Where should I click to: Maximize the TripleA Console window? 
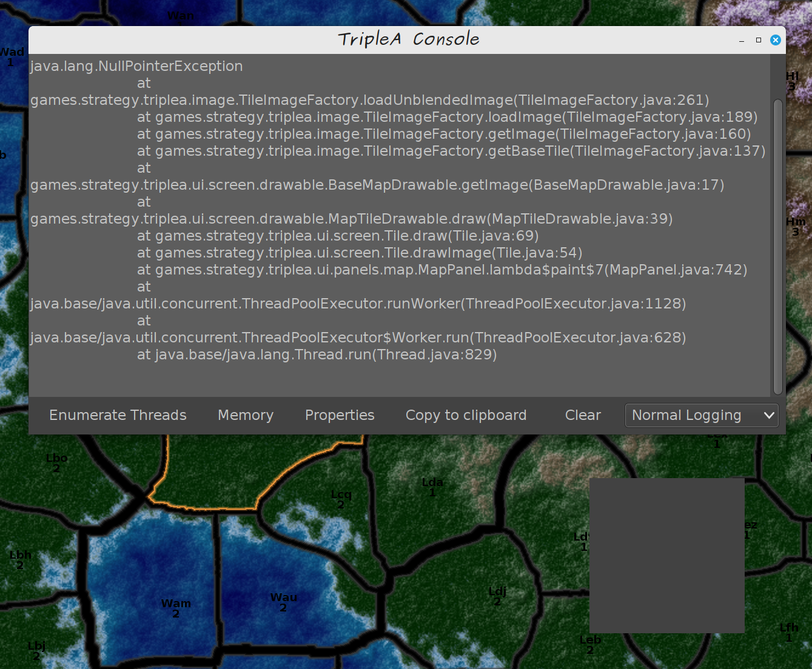coord(759,40)
